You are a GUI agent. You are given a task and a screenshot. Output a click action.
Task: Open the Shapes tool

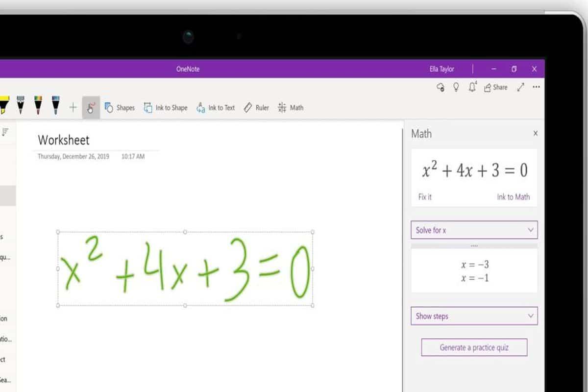pyautogui.click(x=120, y=108)
